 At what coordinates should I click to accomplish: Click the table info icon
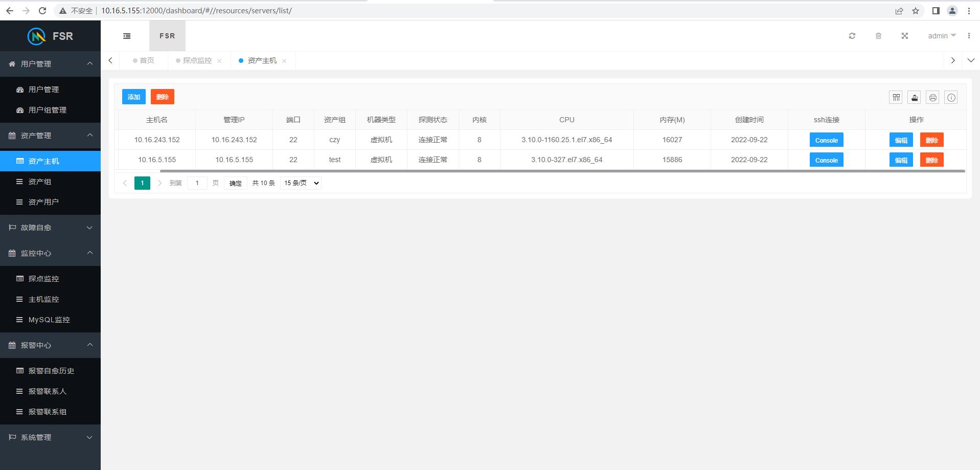(x=951, y=97)
